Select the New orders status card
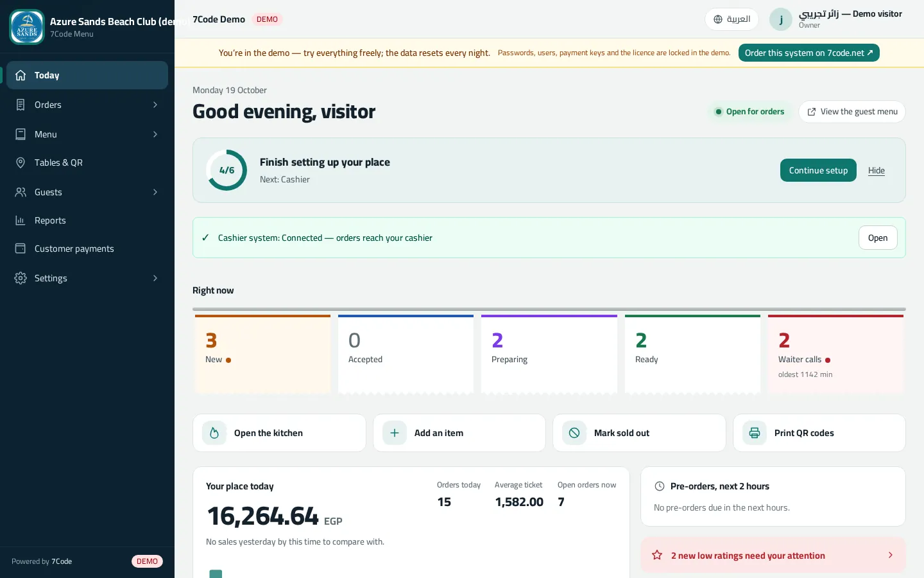 pos(262,354)
